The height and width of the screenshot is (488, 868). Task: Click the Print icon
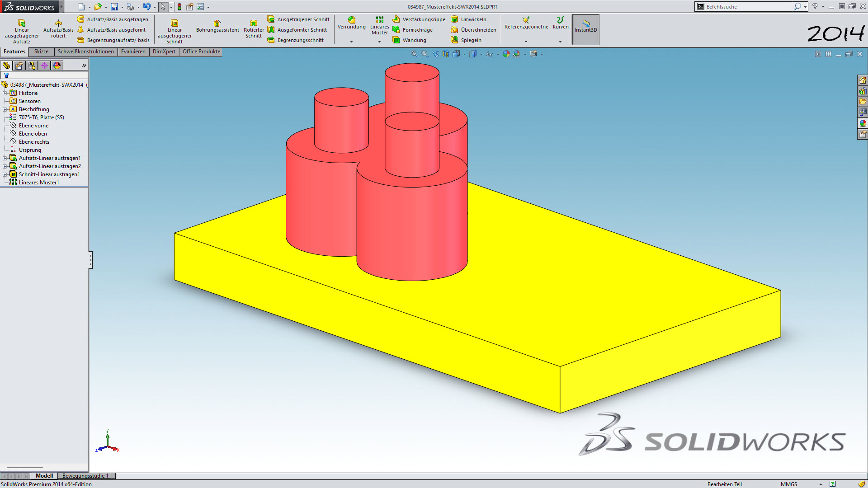coord(130,7)
